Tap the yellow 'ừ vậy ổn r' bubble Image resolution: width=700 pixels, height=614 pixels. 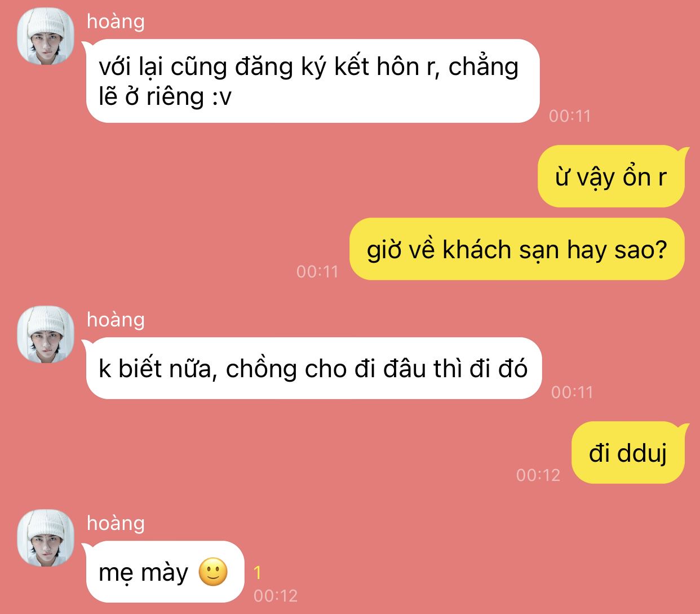point(611,176)
